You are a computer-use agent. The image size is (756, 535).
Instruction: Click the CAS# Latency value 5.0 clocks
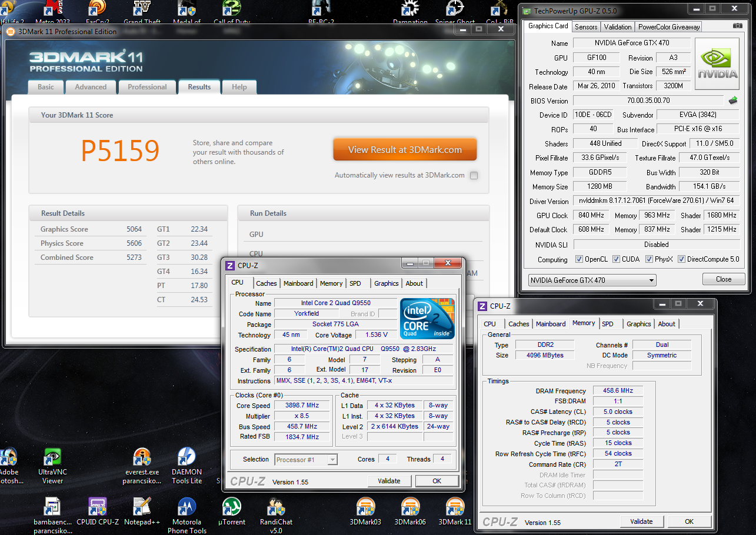[618, 412]
